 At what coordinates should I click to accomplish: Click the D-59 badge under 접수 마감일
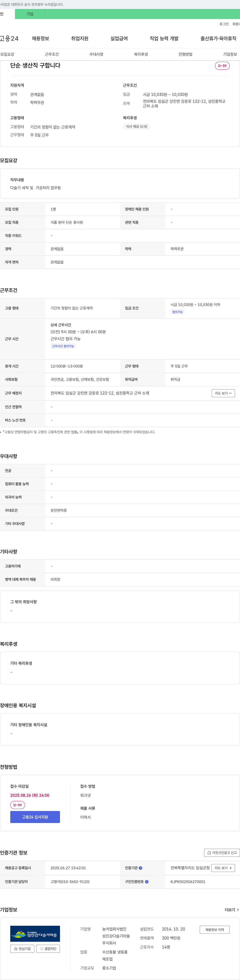click(17, 805)
